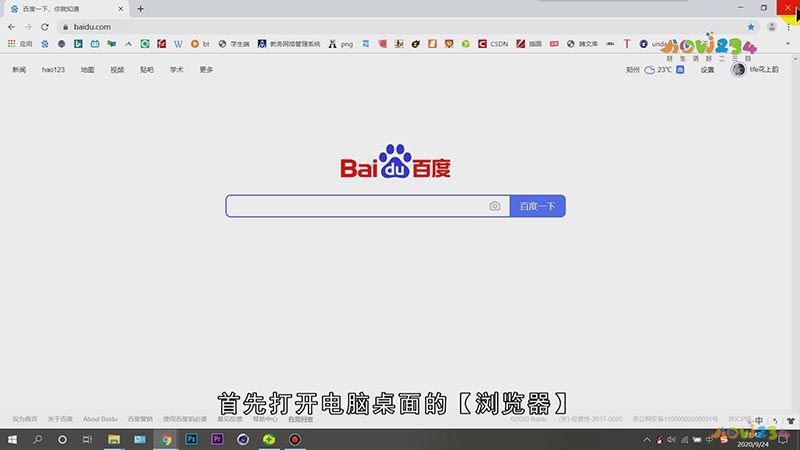This screenshot has height=450, width=800.
Task: Click the 百度一下 search button
Action: click(x=537, y=206)
